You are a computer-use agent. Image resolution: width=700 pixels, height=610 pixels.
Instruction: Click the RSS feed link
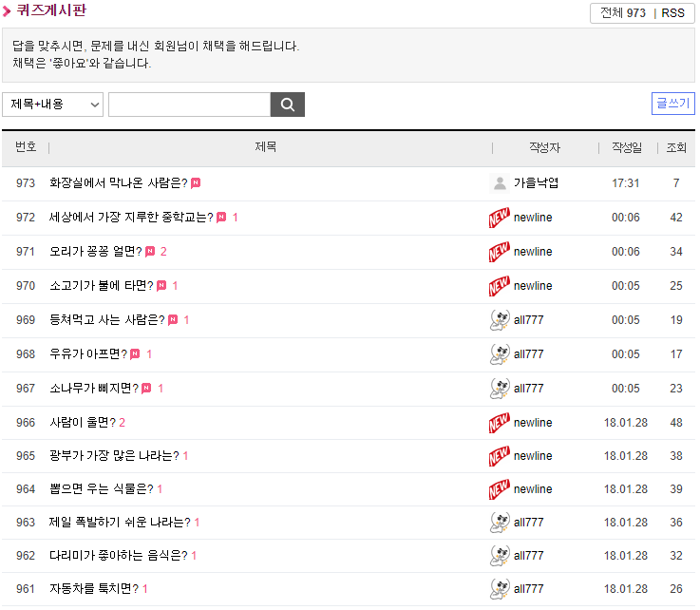coord(672,13)
